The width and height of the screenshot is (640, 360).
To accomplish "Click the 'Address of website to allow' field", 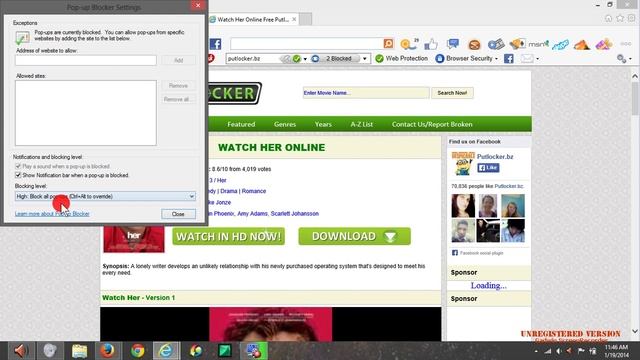I will 86,60.
